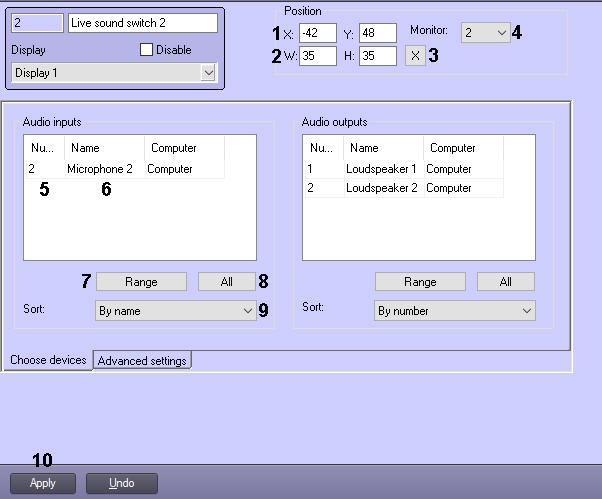The image size is (602, 499).
Task: Open the Display 1 dropdown
Action: coord(115,73)
